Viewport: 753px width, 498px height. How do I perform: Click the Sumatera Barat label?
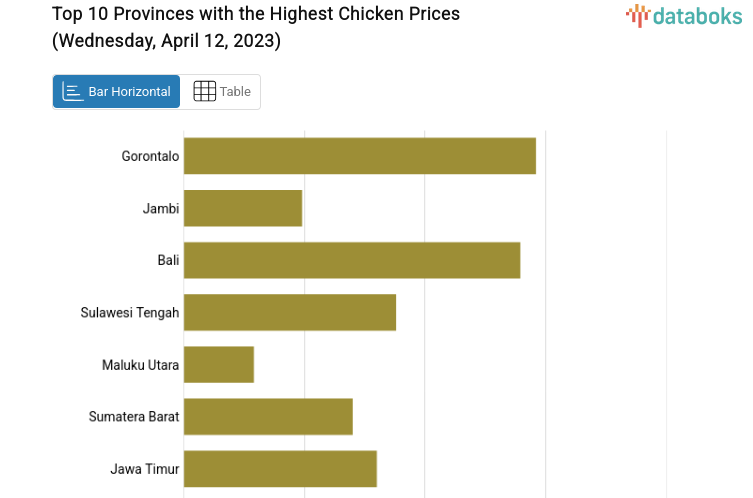click(x=134, y=416)
